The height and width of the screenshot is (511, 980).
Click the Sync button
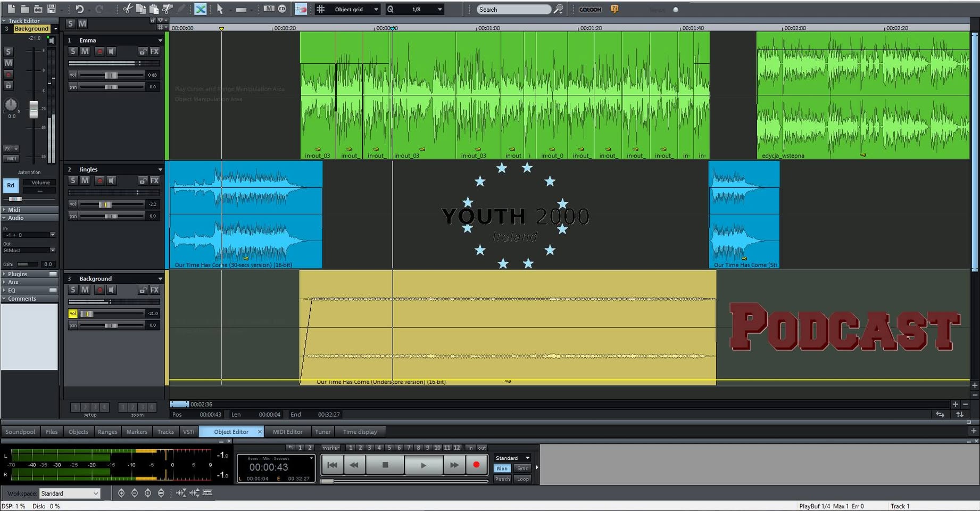(x=523, y=468)
